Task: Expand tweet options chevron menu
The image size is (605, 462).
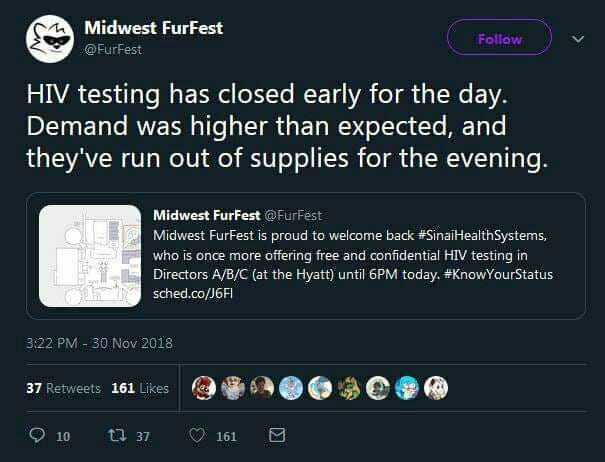Action: (577, 39)
